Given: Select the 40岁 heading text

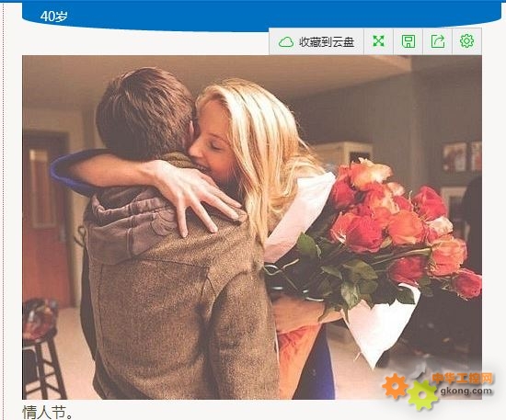Looking at the screenshot, I should [54, 17].
